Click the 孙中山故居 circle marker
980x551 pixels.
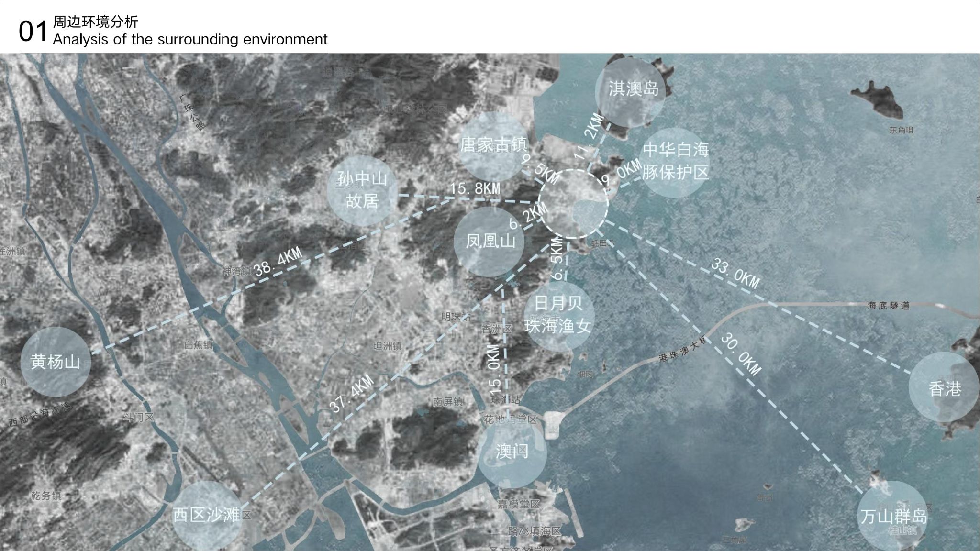pyautogui.click(x=362, y=190)
